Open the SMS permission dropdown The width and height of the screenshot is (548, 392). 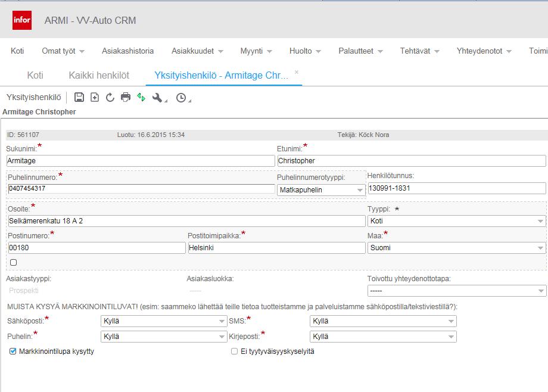(383, 321)
